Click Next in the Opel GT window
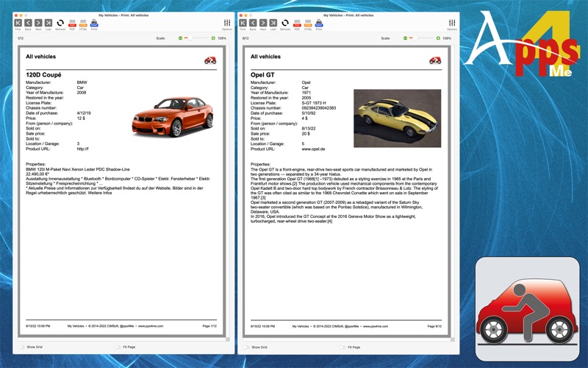The width and height of the screenshot is (588, 368). pos(263,24)
